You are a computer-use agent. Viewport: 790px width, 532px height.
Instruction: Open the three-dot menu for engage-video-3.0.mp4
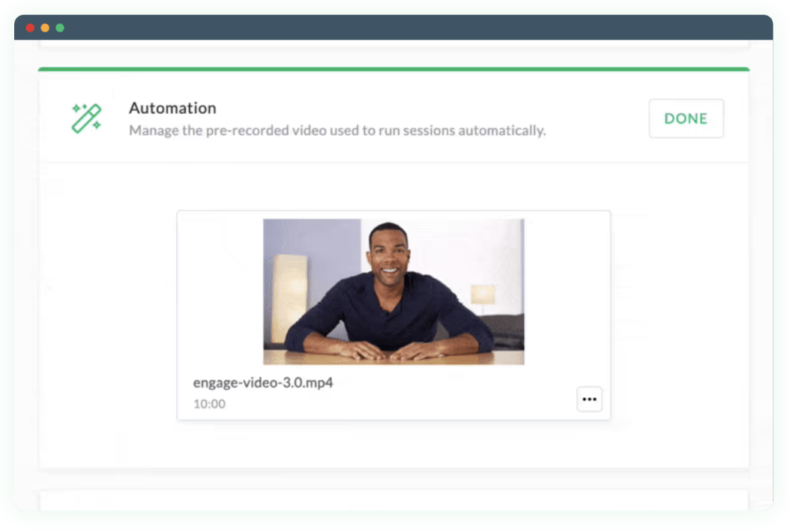pos(589,399)
